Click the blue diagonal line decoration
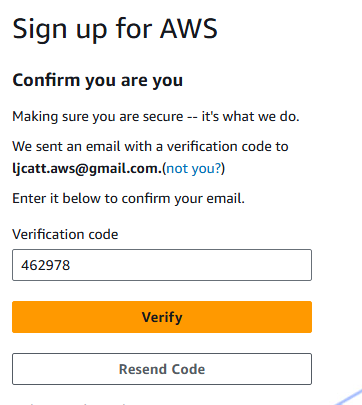Viewport: 362px width, 405px height. click(347, 398)
